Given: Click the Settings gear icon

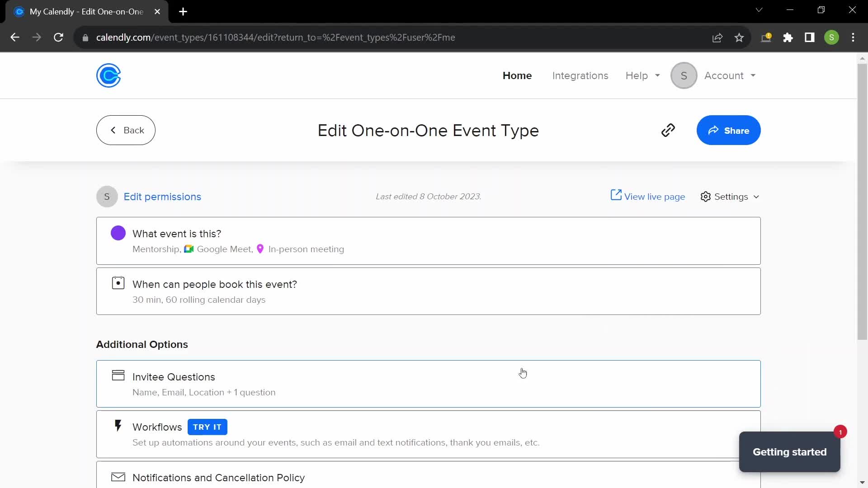Looking at the screenshot, I should [x=706, y=197].
